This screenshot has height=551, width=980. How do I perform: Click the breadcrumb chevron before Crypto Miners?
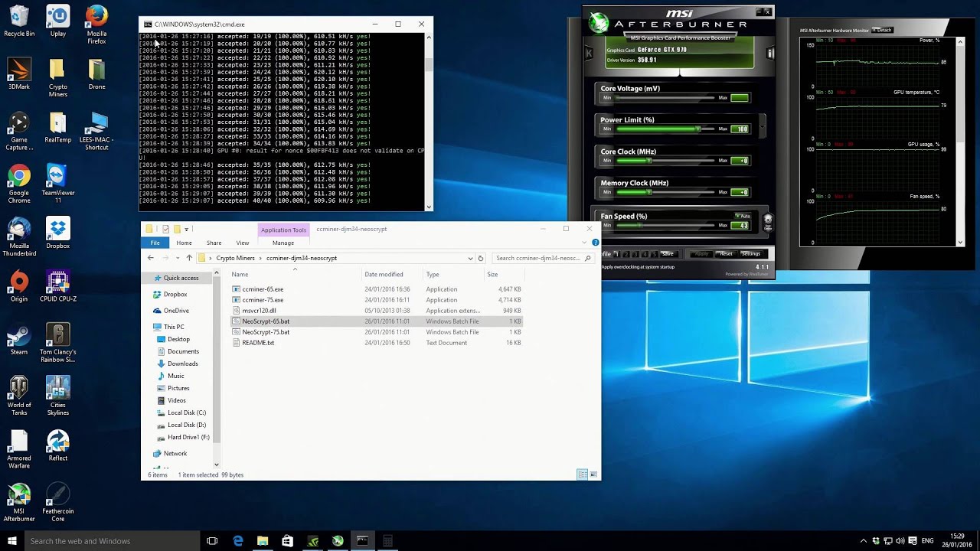pos(211,258)
